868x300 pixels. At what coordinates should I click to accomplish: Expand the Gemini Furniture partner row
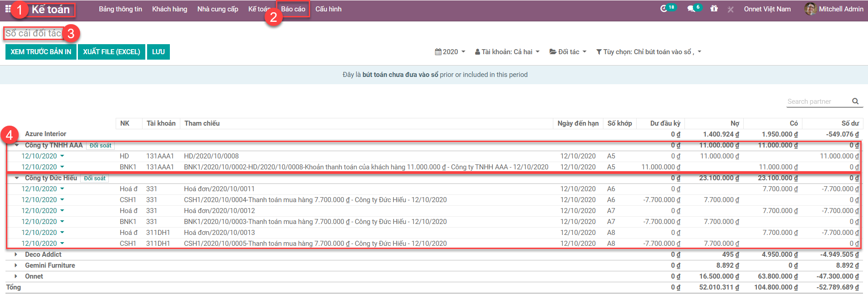[16, 265]
